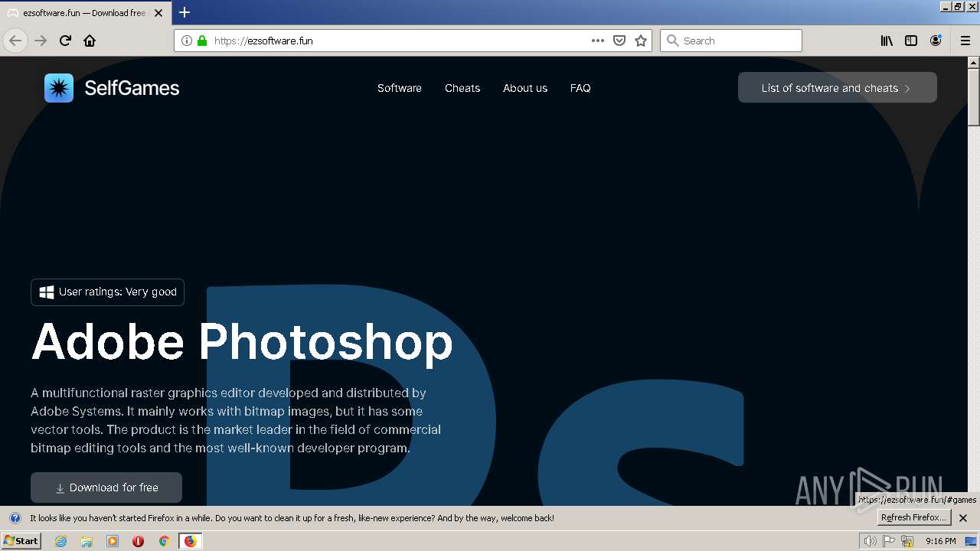Click List of software and cheats button
Image resolution: width=980 pixels, height=551 pixels.
pyautogui.click(x=838, y=88)
